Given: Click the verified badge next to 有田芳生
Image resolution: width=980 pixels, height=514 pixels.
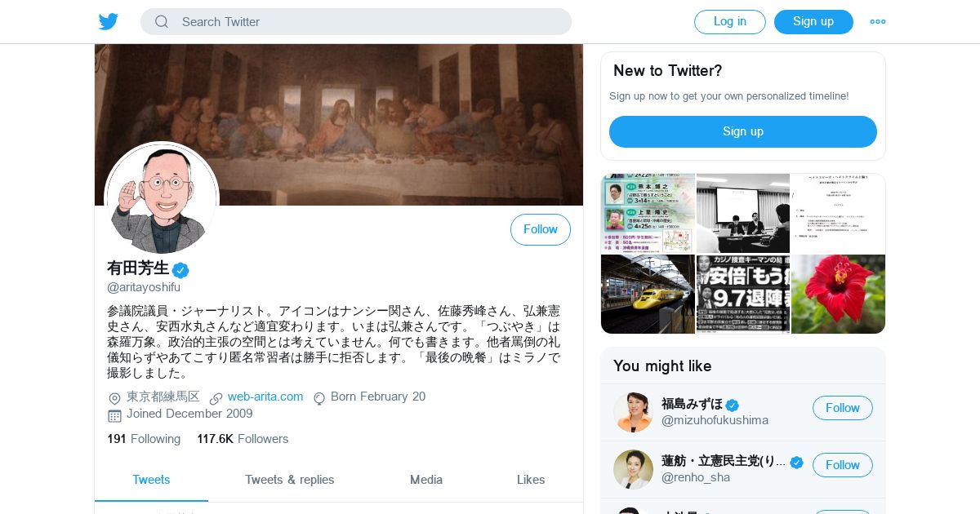Looking at the screenshot, I should (x=180, y=270).
